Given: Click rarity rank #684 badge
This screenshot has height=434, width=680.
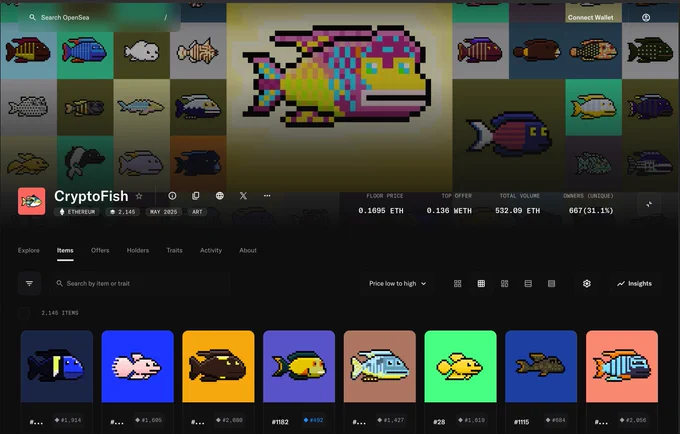Looking at the screenshot, I should point(555,420).
